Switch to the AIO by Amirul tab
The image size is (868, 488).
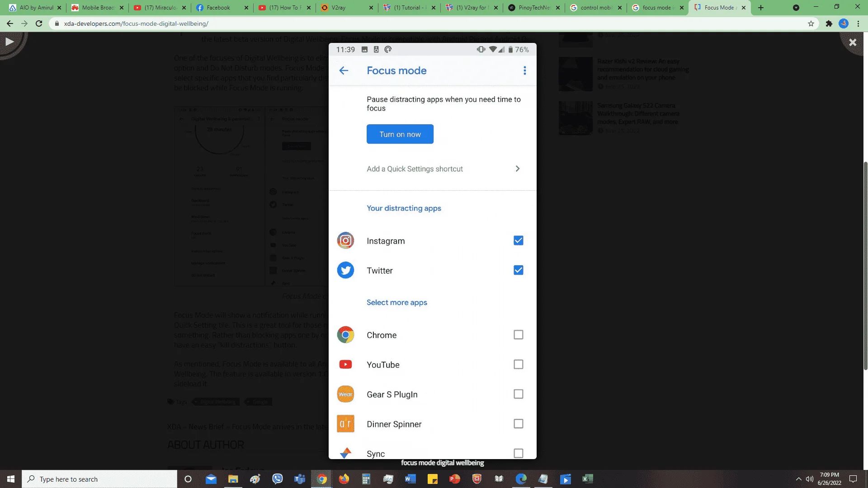(35, 8)
